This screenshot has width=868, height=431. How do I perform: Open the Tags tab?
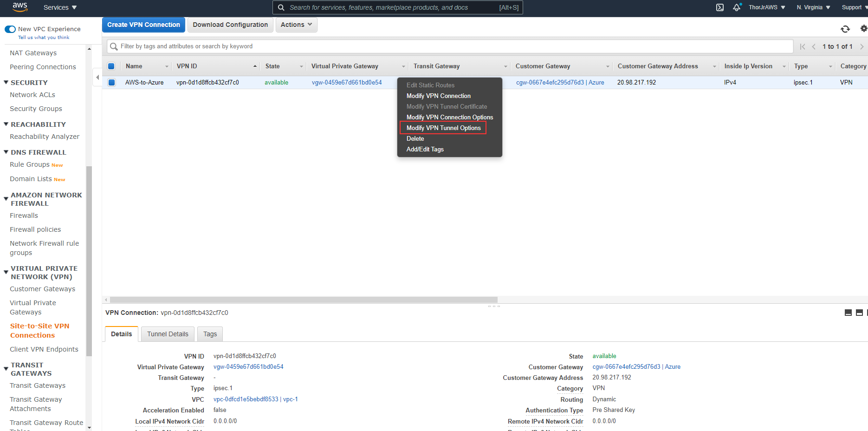tap(210, 334)
